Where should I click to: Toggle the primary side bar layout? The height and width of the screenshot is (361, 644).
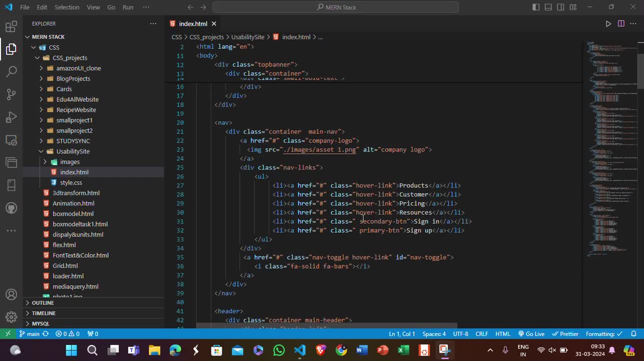tap(536, 7)
